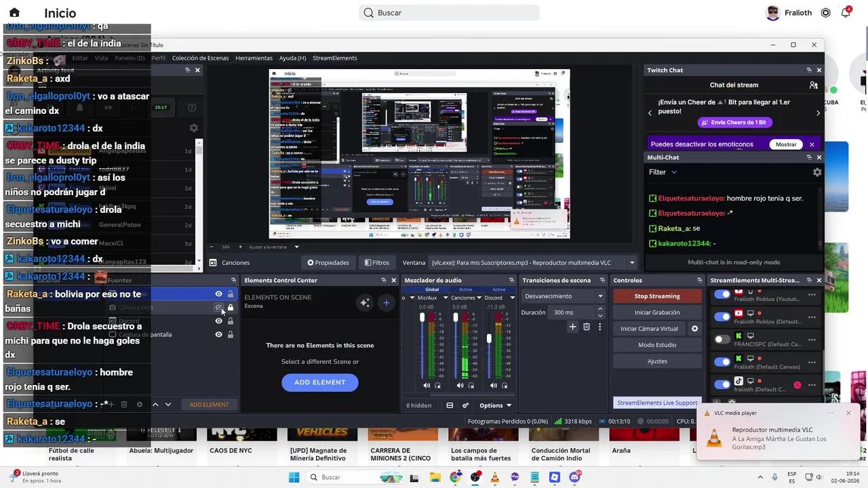Enable the FRANCISPC destination switch
Viewport: 868px width, 488px height.
coord(722,339)
